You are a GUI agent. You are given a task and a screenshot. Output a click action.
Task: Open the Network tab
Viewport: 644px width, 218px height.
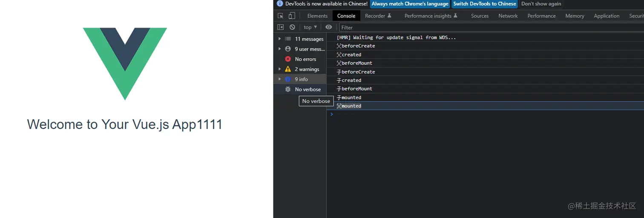pyautogui.click(x=508, y=16)
